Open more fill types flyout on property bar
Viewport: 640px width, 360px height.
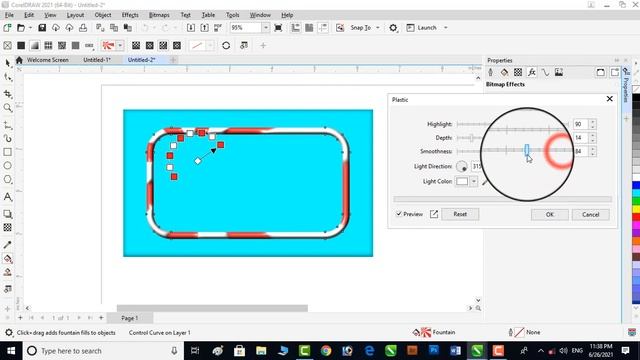coord(89,45)
